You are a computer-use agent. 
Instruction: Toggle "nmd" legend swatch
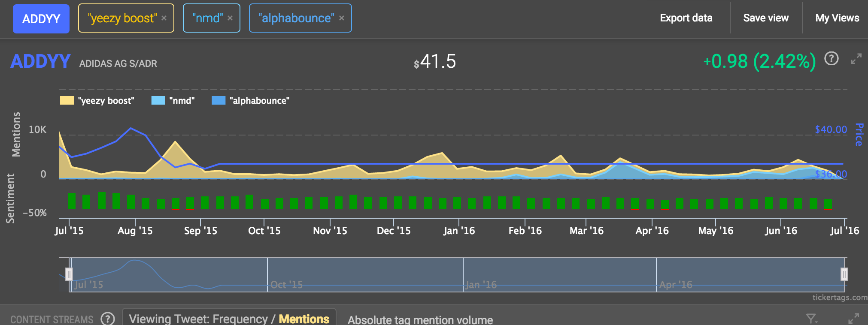click(x=158, y=100)
